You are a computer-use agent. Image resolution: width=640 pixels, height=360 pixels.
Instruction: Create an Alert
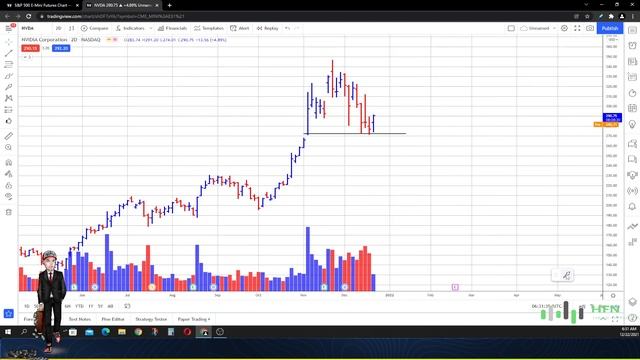tap(240, 28)
